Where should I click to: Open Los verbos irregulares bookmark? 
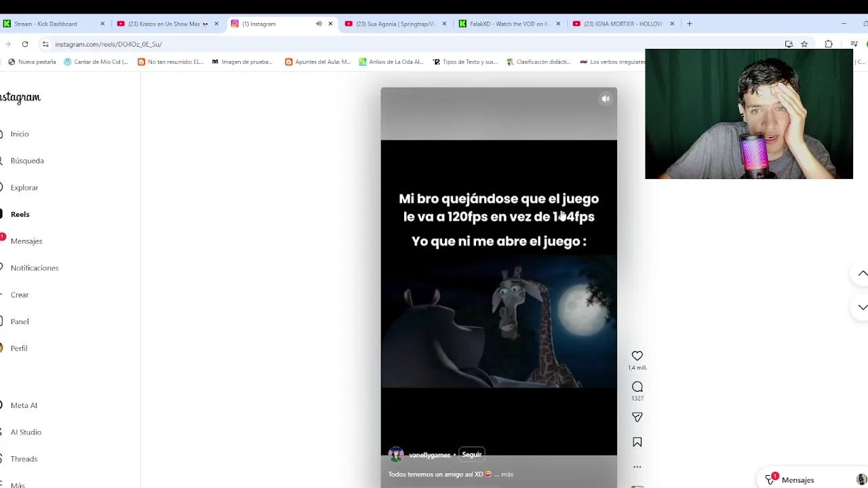pos(612,62)
